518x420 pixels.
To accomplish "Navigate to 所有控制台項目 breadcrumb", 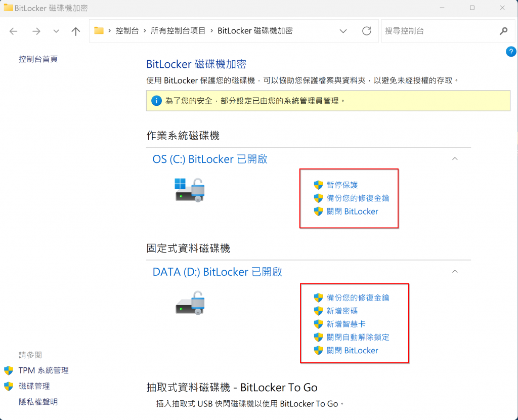I will point(178,31).
